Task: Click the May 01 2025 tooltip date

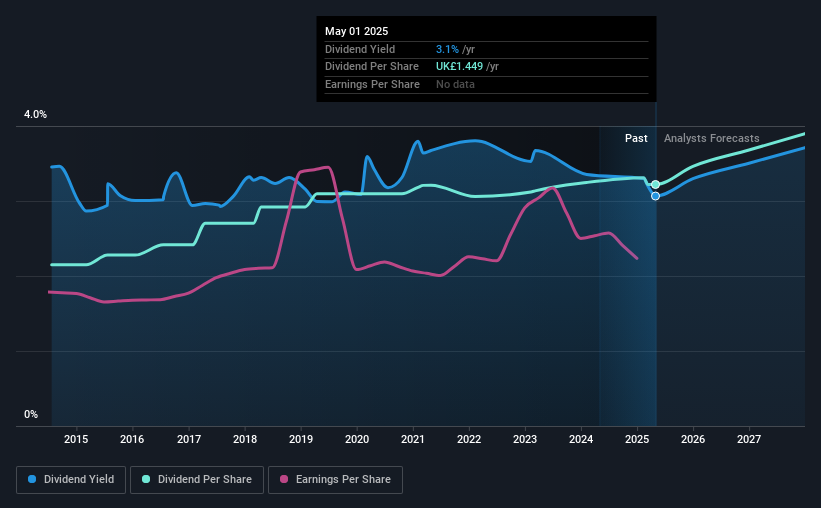Action: 357,31
